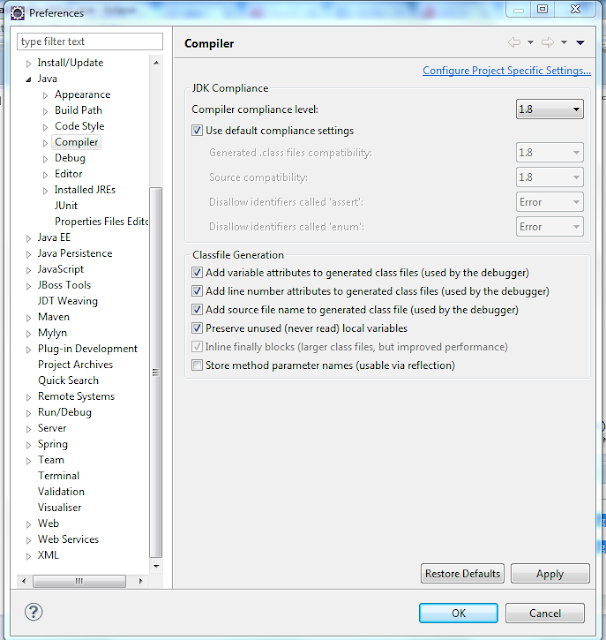Toggle Add source file name checkbox
606x640 pixels.
tap(197, 309)
